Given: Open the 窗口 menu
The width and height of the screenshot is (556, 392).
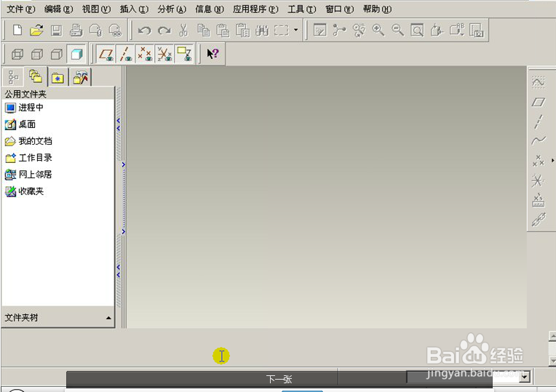Looking at the screenshot, I should click(x=339, y=9).
